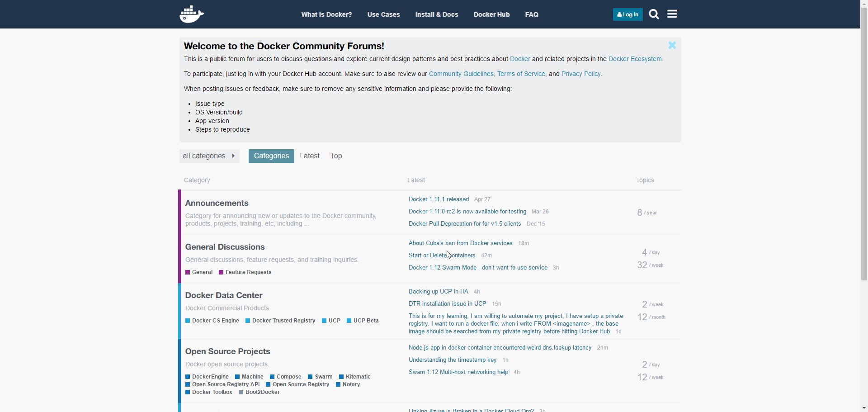This screenshot has height=412, width=868.
Task: Open topic 'Docker 1.11.0-rc2 is now available for testing'
Action: (467, 212)
